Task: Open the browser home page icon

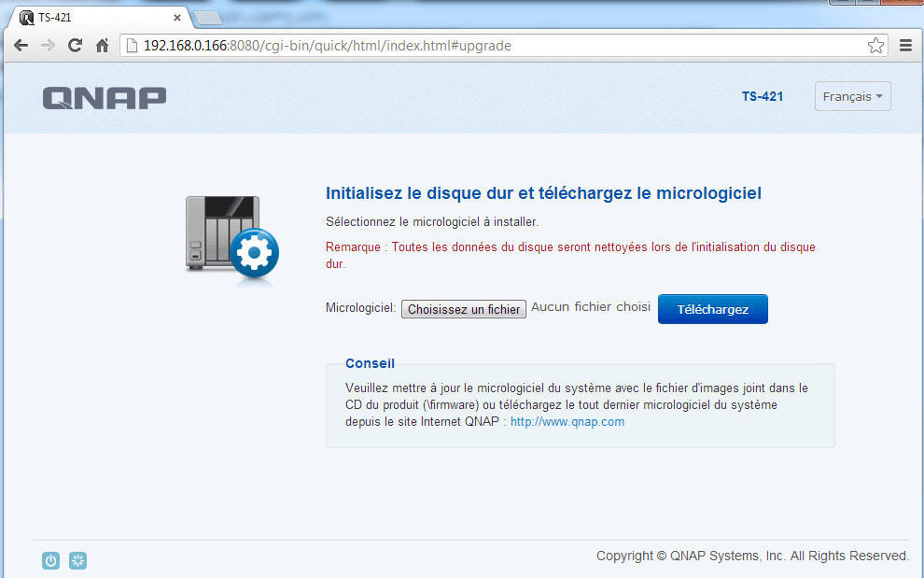Action: pos(103,45)
